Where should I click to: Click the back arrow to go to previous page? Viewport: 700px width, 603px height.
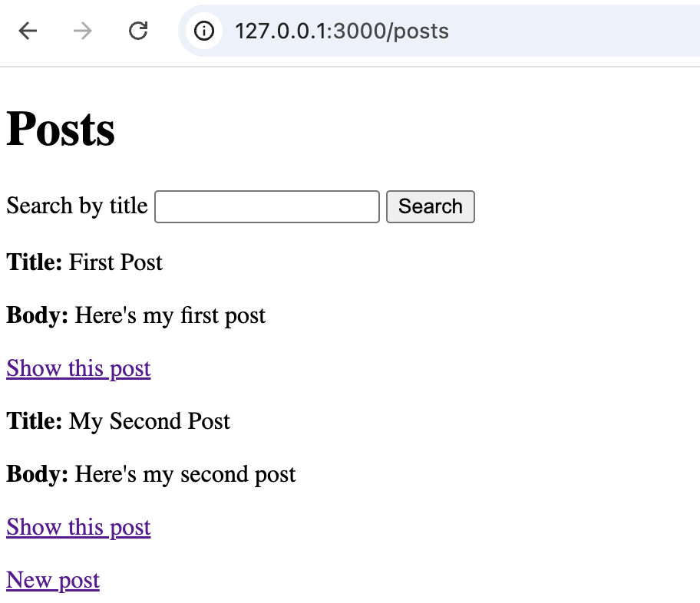[x=26, y=31]
